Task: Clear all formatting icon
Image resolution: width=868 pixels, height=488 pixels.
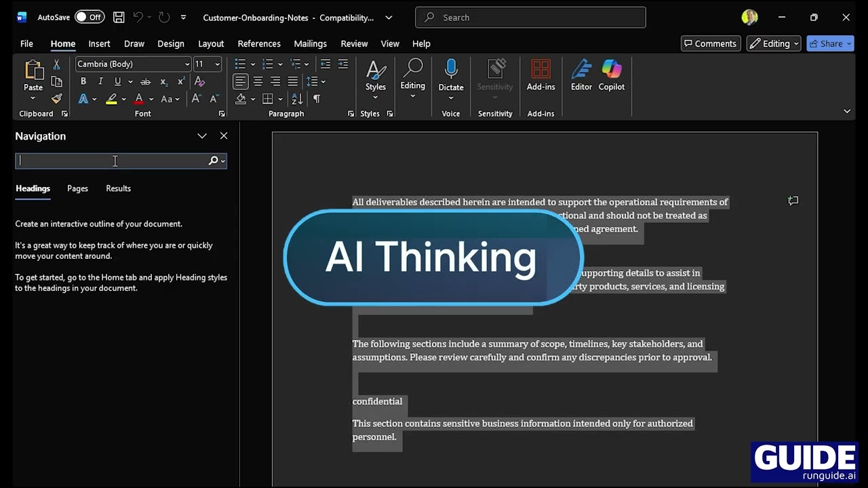Action: pos(199,81)
